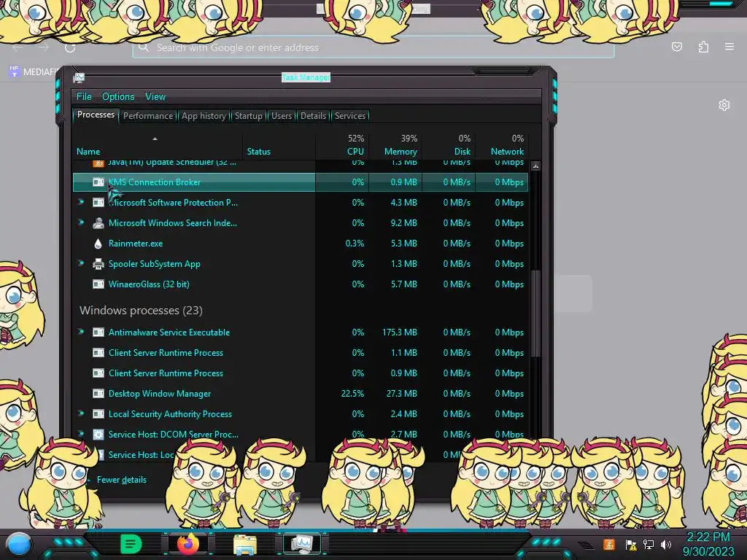Viewport: 747px width, 560px height.
Task: Open the Action Center flag icon
Action: [631, 544]
